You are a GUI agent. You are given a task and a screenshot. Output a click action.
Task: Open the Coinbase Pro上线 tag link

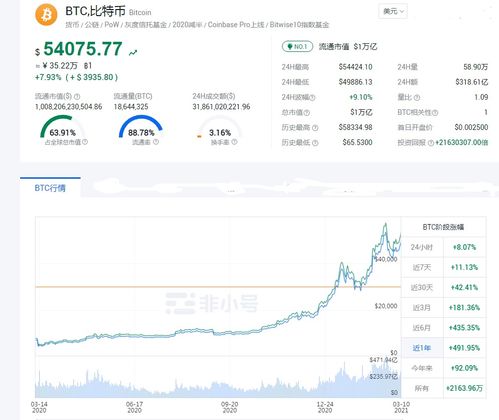(236, 25)
